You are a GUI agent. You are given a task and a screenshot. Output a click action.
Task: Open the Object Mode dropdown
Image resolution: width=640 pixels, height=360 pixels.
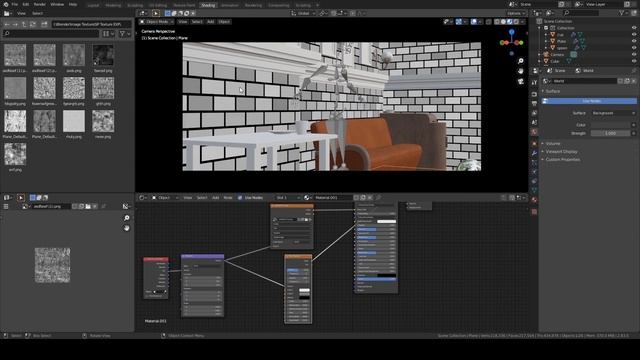click(156, 22)
